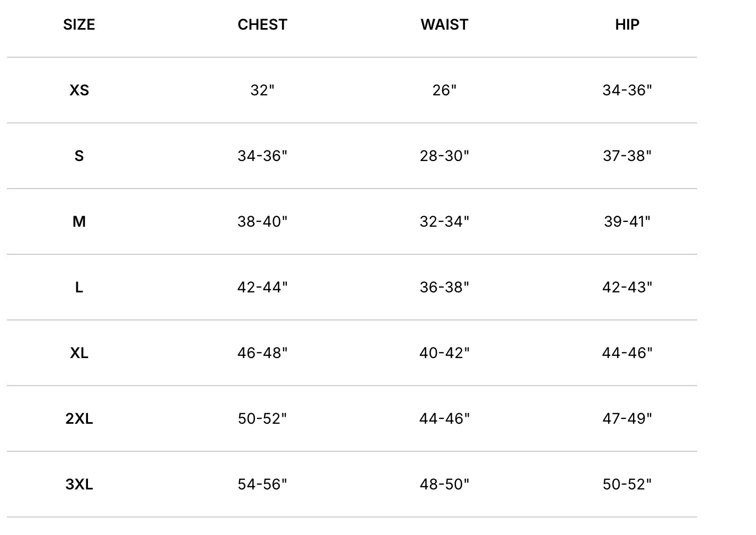Screen dimensions: 756x535
Task: Click the SIZE column header
Action: (79, 25)
